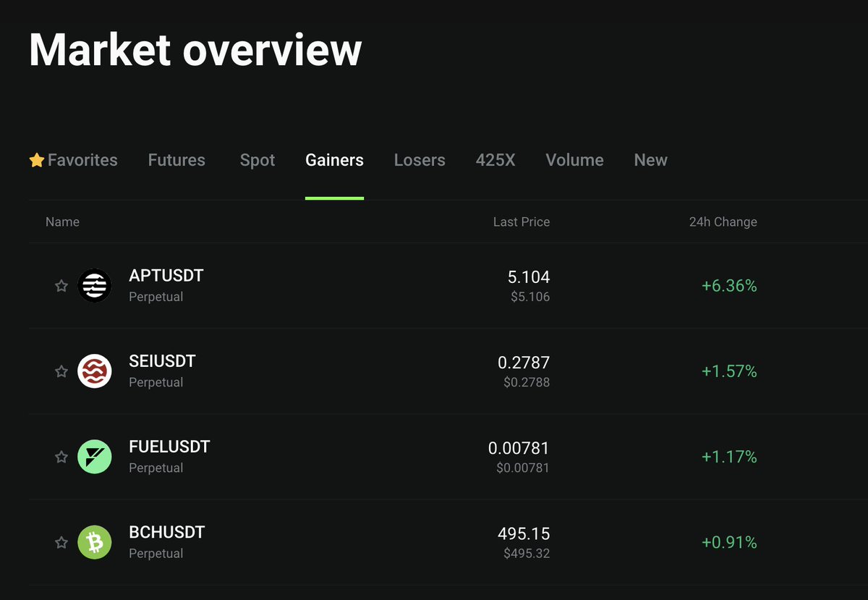The image size is (868, 600).
Task: Sort by the Last Price column header
Action: (x=521, y=221)
